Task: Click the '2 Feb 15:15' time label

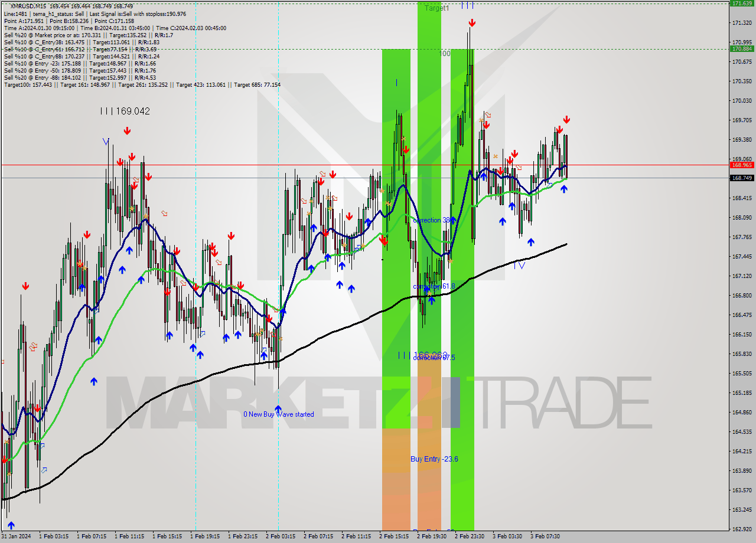Action: 394,537
